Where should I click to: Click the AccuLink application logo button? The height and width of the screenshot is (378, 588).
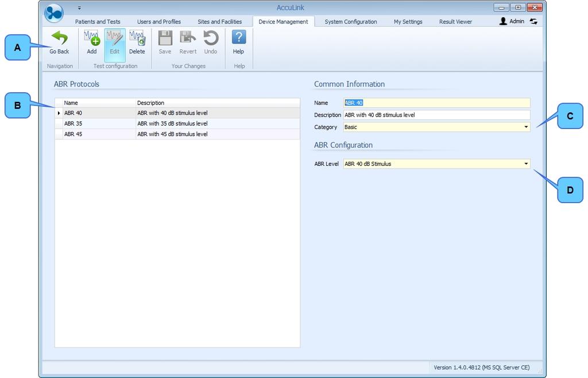pos(54,13)
